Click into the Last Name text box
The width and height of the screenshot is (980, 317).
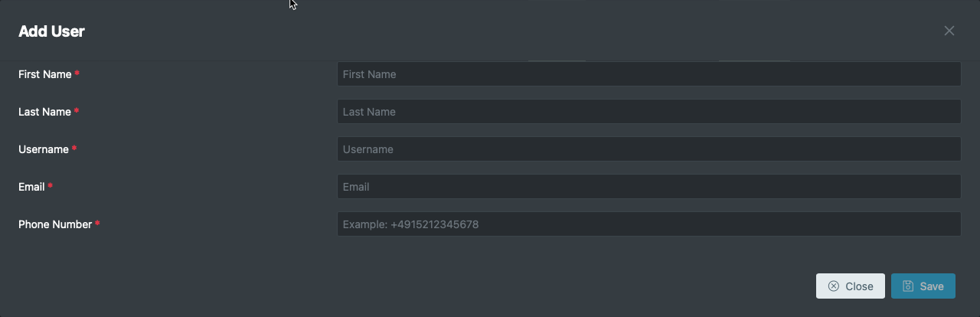(x=648, y=112)
